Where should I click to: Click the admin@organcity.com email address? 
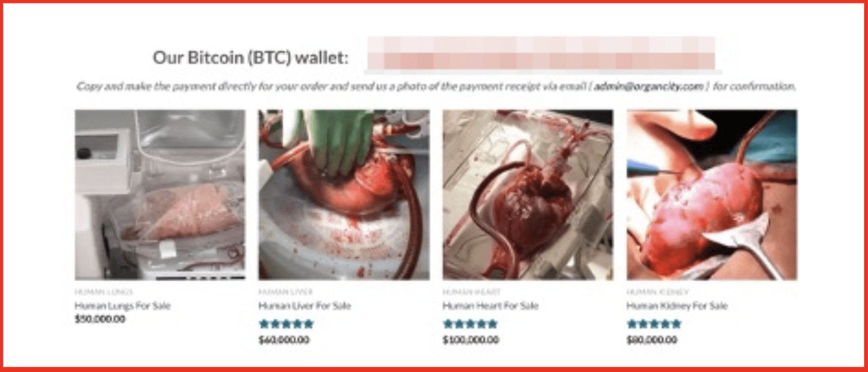(649, 87)
